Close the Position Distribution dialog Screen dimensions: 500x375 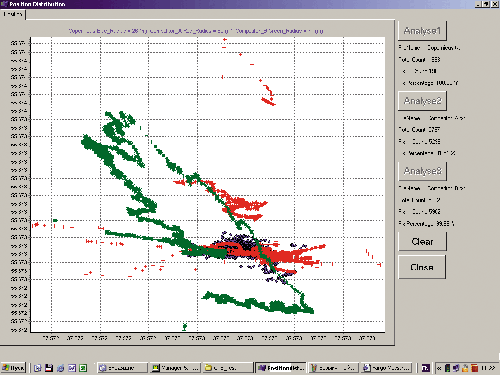422,267
